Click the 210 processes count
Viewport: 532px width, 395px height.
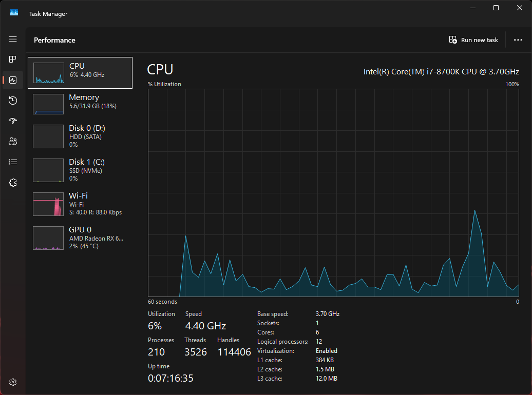click(x=157, y=352)
